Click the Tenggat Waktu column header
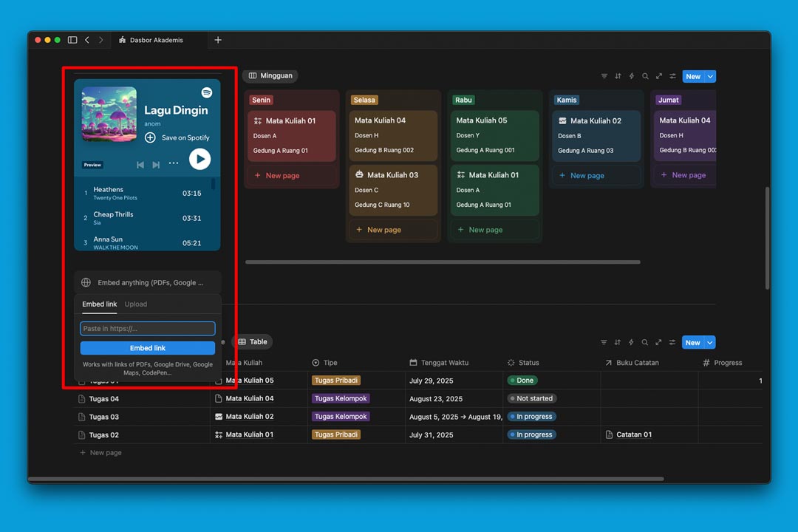Screen dimensions: 798x532 [x=439, y=363]
